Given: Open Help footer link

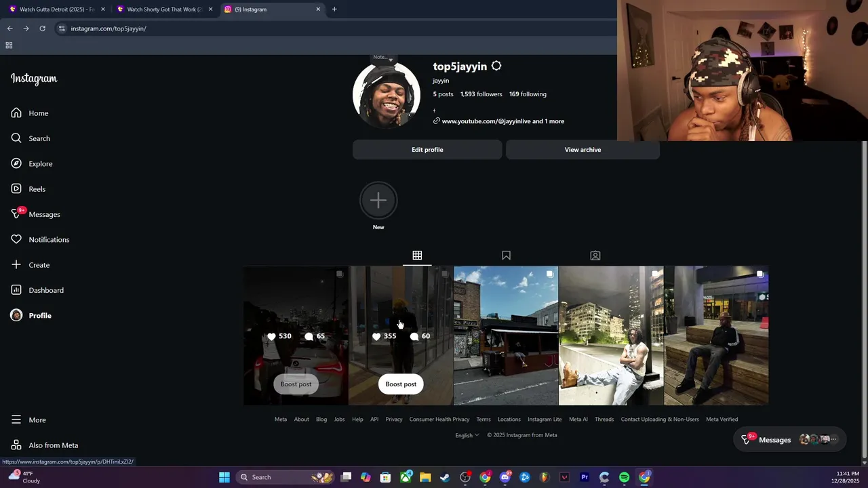Looking at the screenshot, I should point(357,420).
